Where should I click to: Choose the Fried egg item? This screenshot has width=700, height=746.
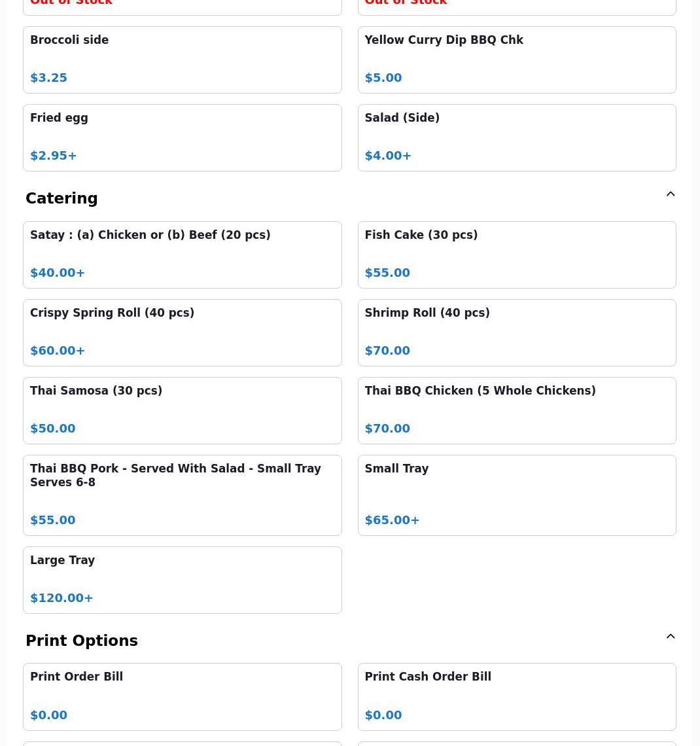[183, 138]
